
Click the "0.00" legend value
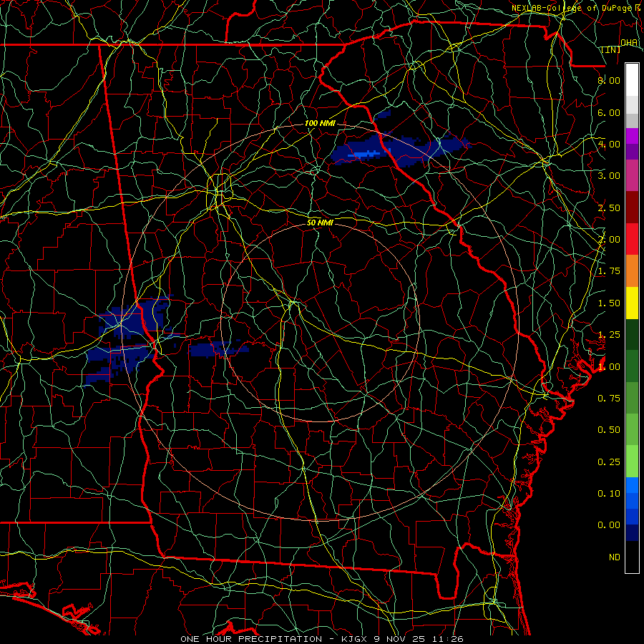(x=609, y=525)
